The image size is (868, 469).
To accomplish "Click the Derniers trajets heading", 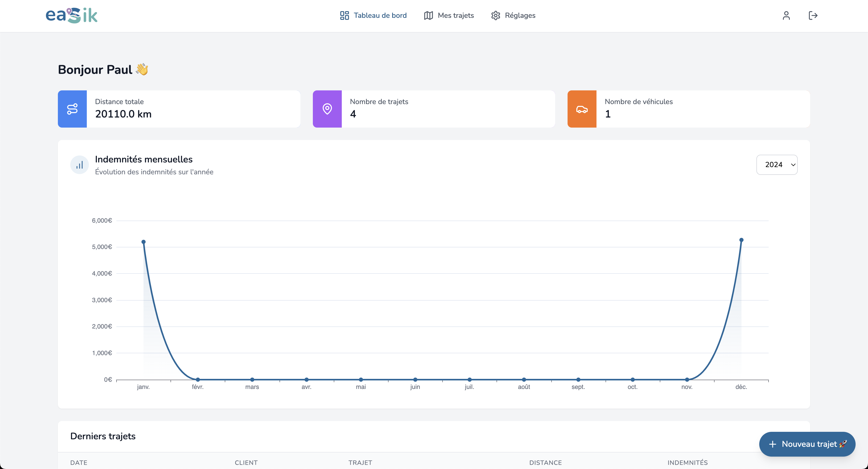I will coord(103,436).
